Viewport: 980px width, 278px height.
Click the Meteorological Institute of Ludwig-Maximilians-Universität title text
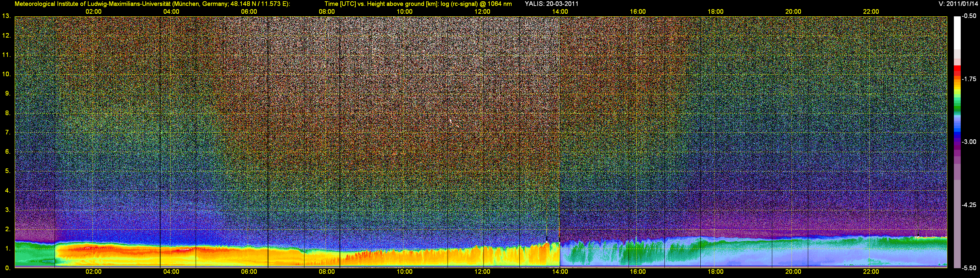152,4
